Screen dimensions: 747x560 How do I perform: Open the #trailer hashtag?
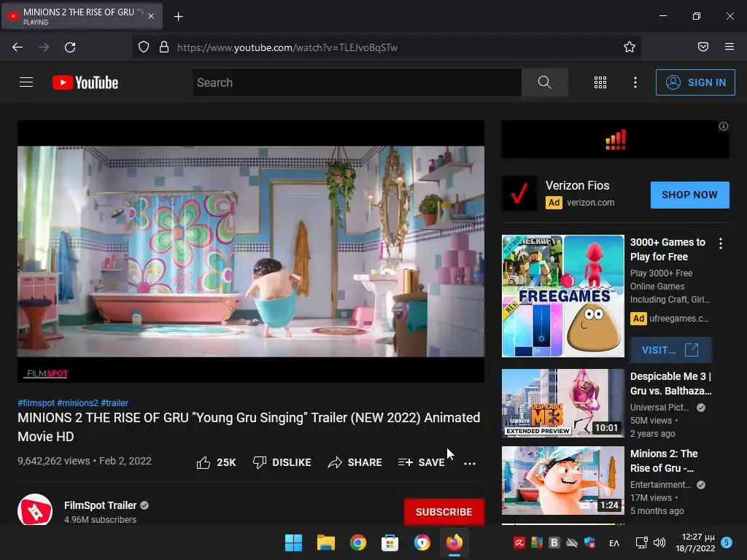pyautogui.click(x=115, y=402)
